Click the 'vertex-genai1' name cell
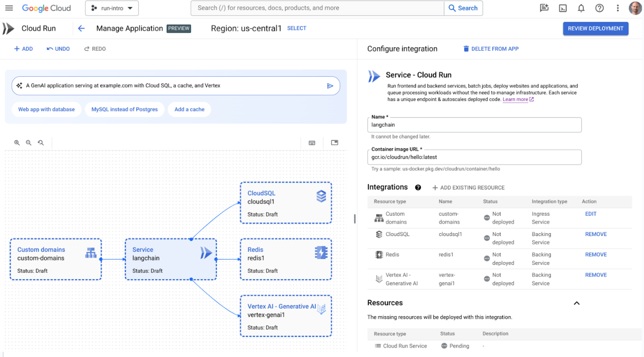This screenshot has height=357, width=644. [x=447, y=279]
